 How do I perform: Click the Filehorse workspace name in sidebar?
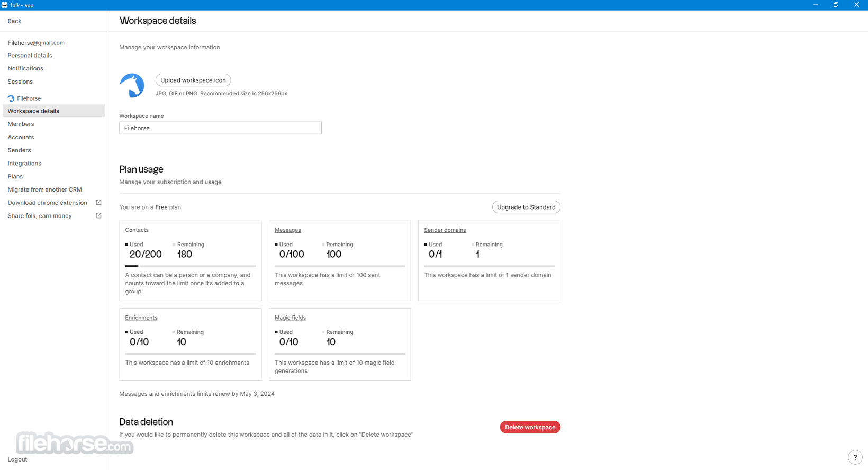click(29, 98)
